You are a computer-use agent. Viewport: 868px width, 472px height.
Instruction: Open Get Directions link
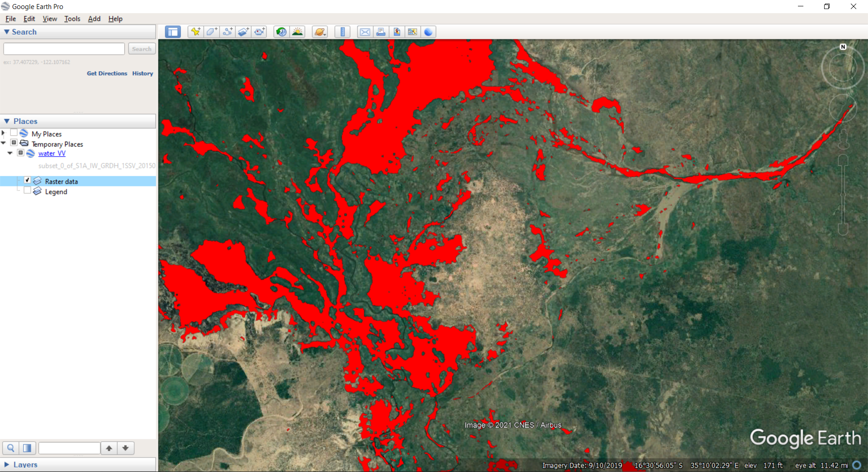pyautogui.click(x=107, y=73)
